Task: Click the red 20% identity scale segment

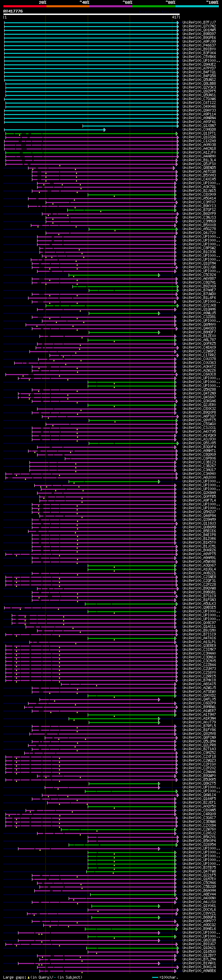Action: tap(25, 6)
